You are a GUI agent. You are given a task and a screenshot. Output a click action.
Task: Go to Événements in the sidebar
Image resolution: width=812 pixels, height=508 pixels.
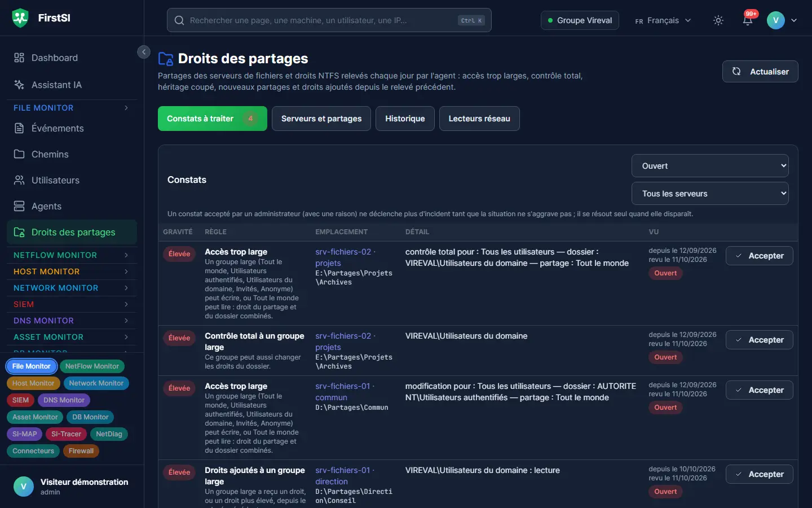pyautogui.click(x=72, y=128)
